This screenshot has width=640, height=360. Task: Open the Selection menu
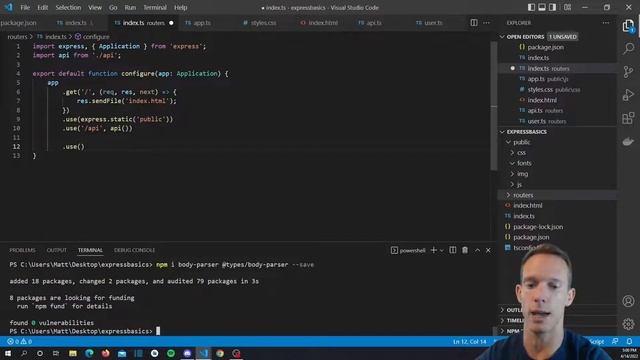click(68, 7)
